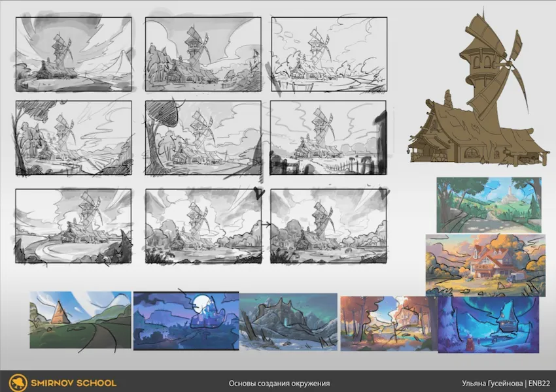This screenshot has width=556, height=392.
Task: Open the top-middle windmill sketch thumbnail
Action: 203,54
